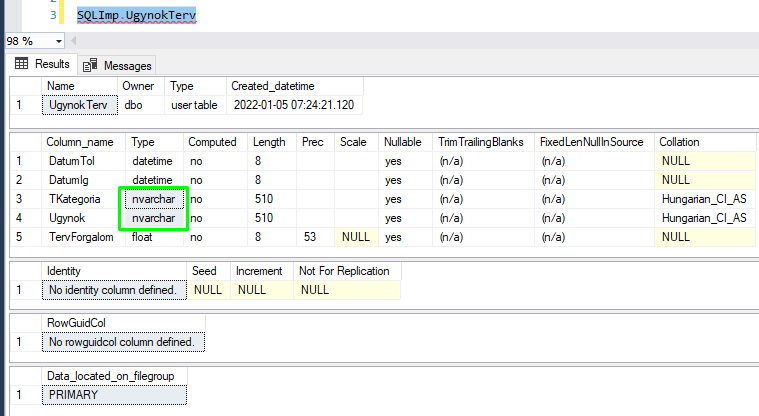Select the 2022-01-05 07:24:21.120 cell
The width and height of the screenshot is (759, 416).
pyautogui.click(x=294, y=105)
